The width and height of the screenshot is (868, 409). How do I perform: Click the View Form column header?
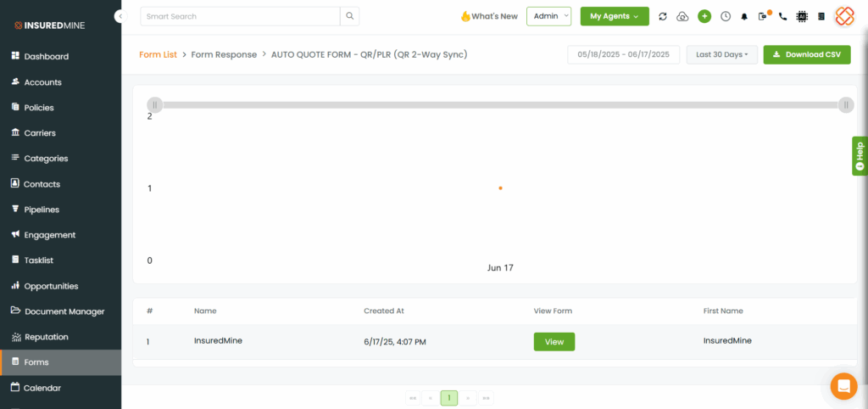click(553, 311)
